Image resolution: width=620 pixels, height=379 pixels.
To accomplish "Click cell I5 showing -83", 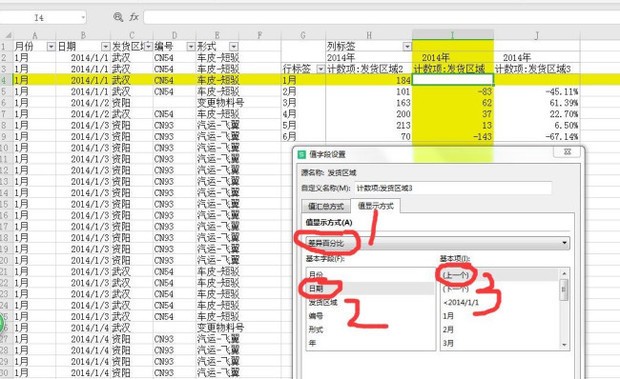I will [x=453, y=92].
